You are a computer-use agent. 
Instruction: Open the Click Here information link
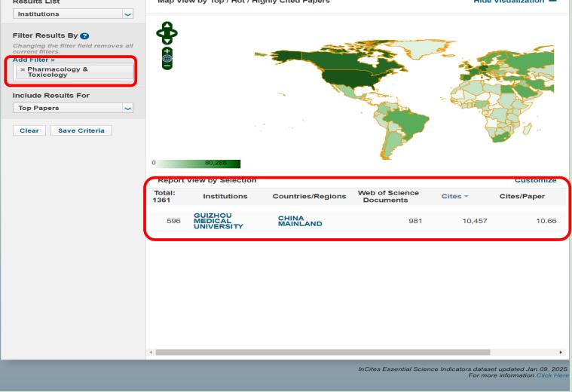coord(552,375)
